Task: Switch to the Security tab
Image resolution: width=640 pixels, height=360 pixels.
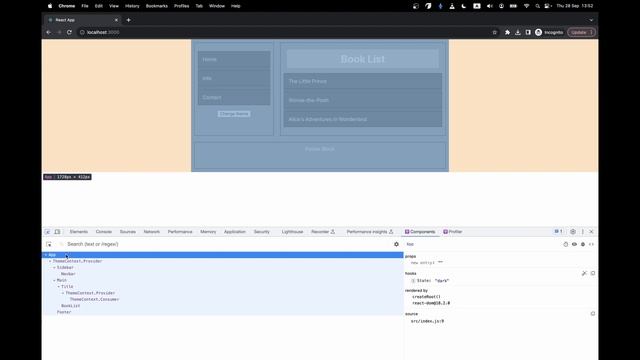Action: click(262, 232)
